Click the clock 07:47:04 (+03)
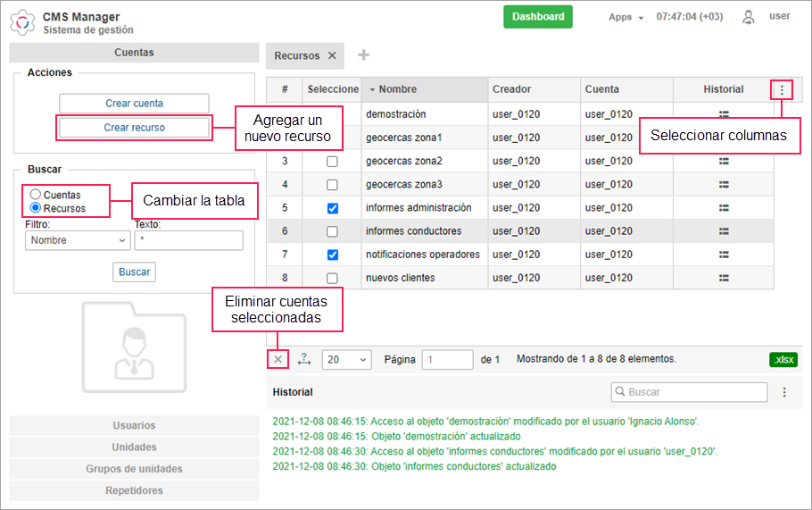Screen dimensions: 812x510 click(689, 17)
